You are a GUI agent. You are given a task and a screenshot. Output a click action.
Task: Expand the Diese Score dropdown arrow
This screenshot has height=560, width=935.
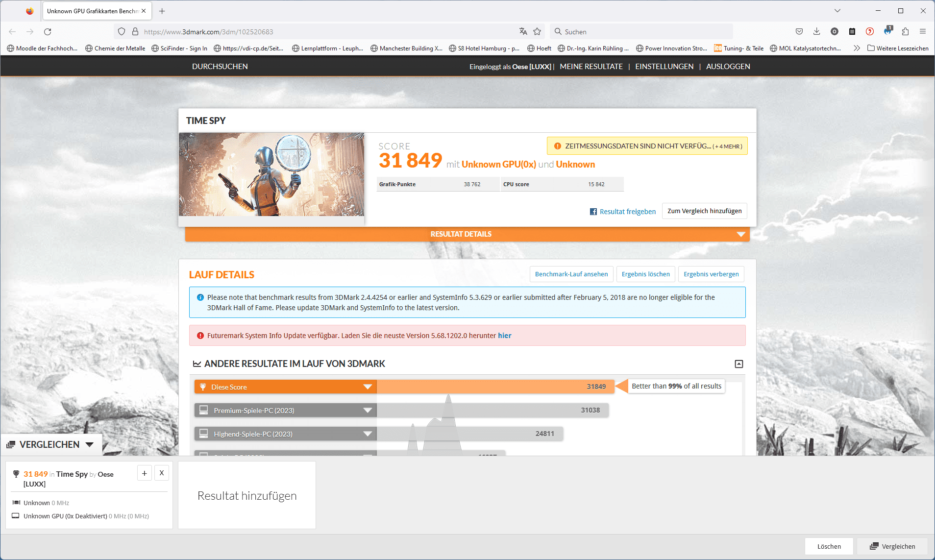point(368,387)
